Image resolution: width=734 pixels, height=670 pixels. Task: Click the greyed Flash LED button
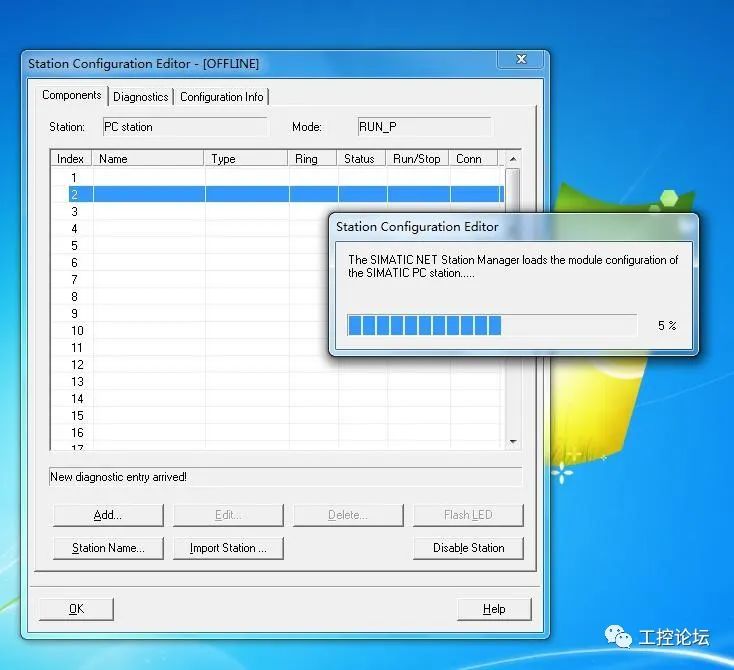[x=468, y=515]
